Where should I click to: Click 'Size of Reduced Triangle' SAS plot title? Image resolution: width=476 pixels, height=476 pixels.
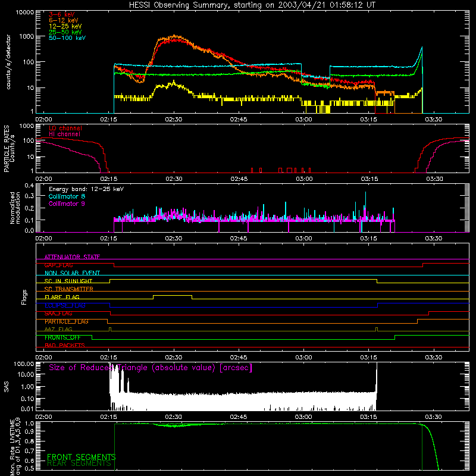[x=151, y=368]
